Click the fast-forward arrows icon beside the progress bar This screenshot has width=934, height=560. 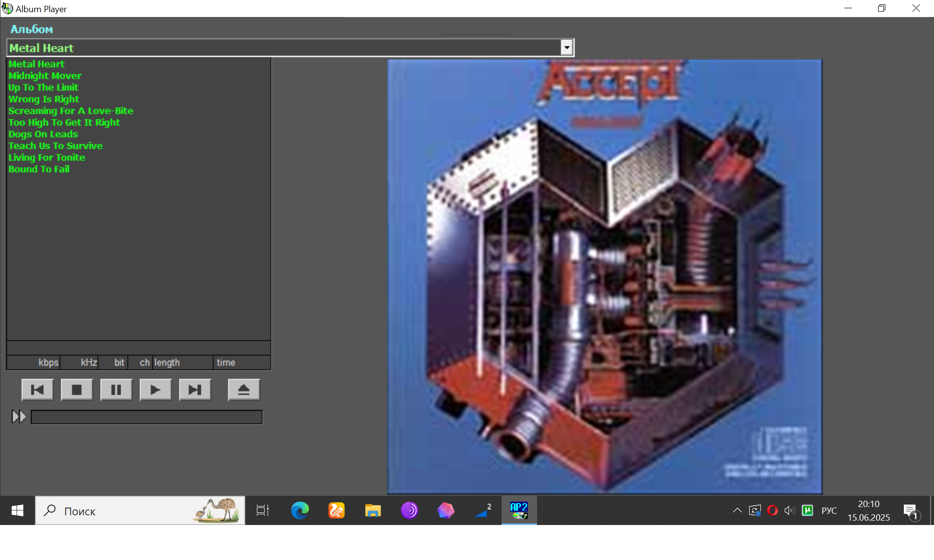pos(19,417)
